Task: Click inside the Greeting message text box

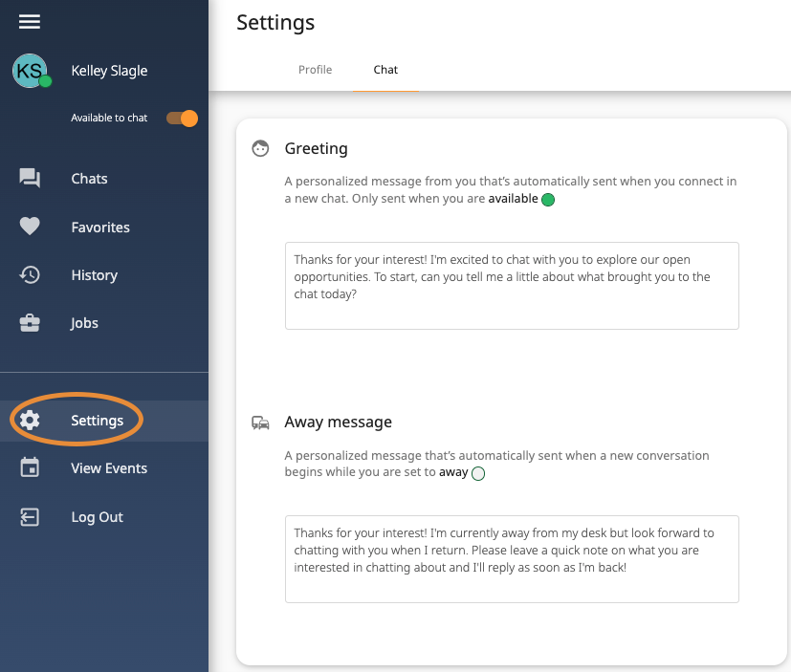Action: (x=512, y=286)
